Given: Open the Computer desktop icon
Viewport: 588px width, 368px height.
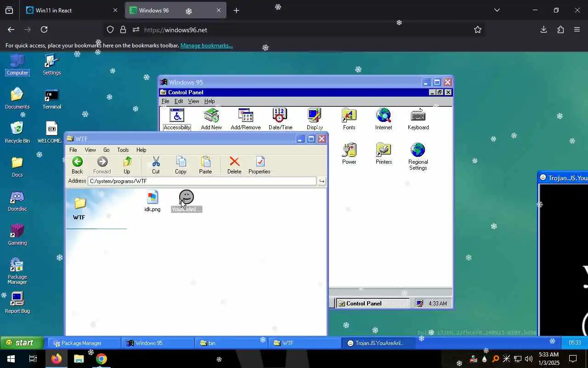Looking at the screenshot, I should (17, 64).
